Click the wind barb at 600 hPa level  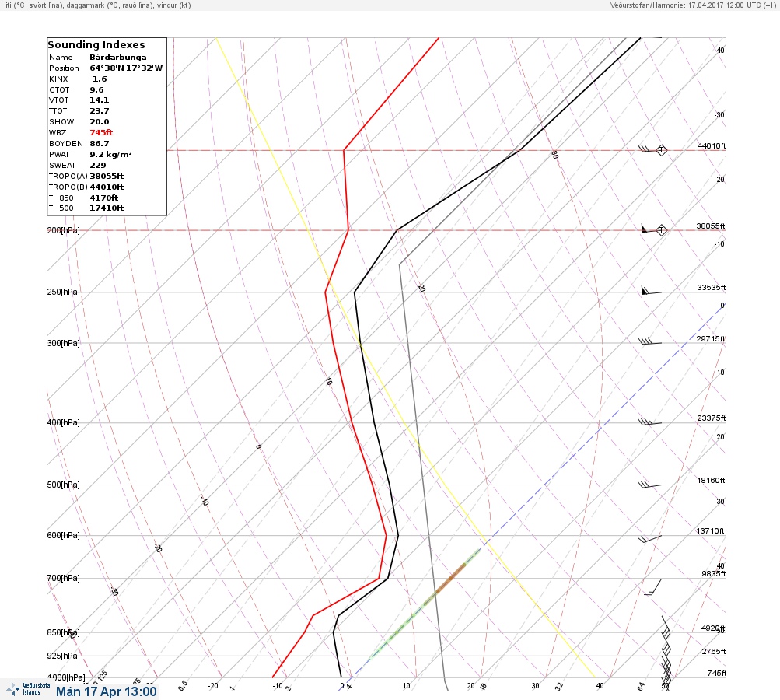649,538
